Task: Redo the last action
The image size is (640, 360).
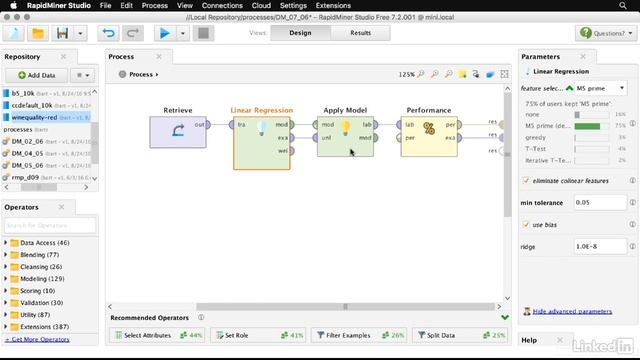Action: click(133, 33)
